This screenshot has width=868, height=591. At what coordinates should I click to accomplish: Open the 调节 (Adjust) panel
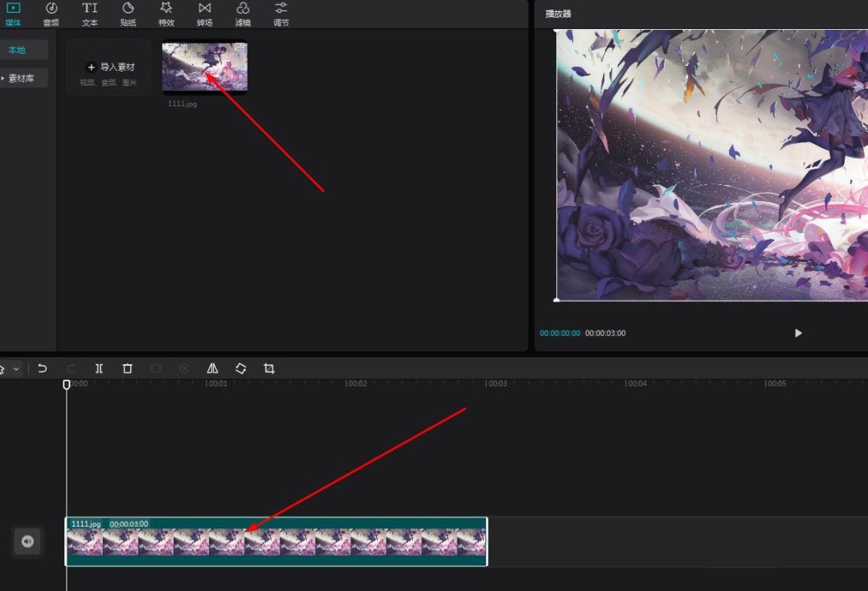click(x=280, y=14)
